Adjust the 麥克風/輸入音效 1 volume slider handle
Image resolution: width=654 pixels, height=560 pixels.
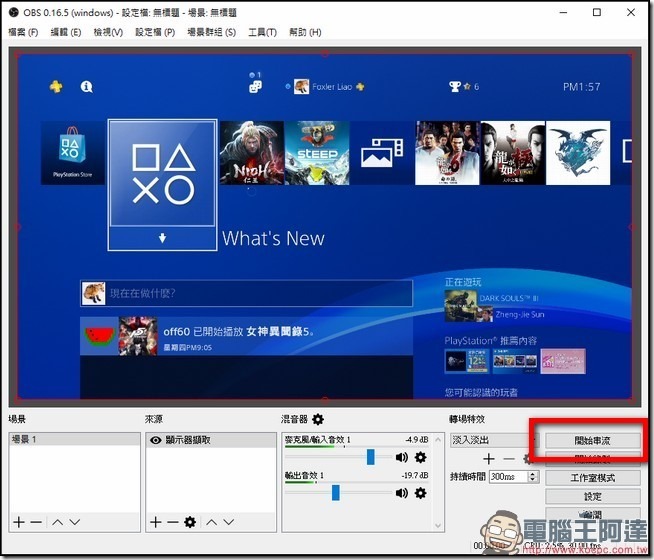370,457
